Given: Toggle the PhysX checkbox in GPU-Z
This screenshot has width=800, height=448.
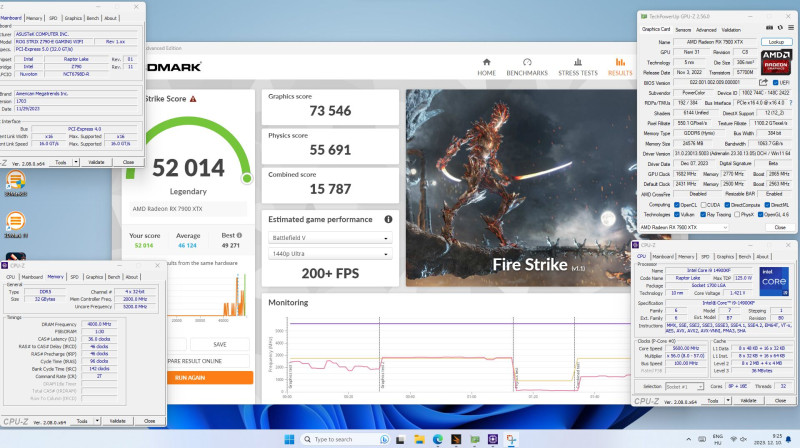Looking at the screenshot, I should [737, 214].
